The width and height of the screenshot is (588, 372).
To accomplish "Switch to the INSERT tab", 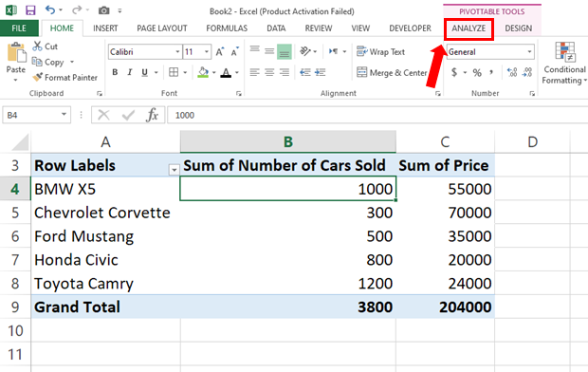I will click(x=105, y=28).
